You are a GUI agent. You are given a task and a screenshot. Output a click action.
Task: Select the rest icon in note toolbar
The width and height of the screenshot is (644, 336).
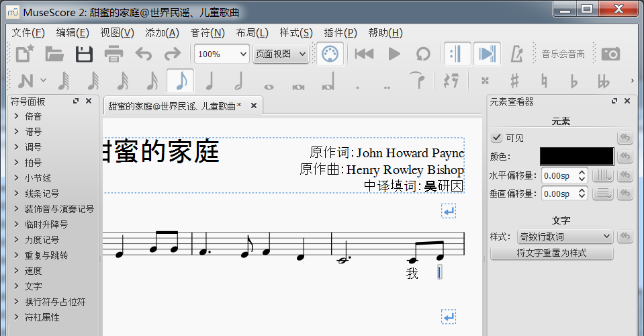[451, 81]
